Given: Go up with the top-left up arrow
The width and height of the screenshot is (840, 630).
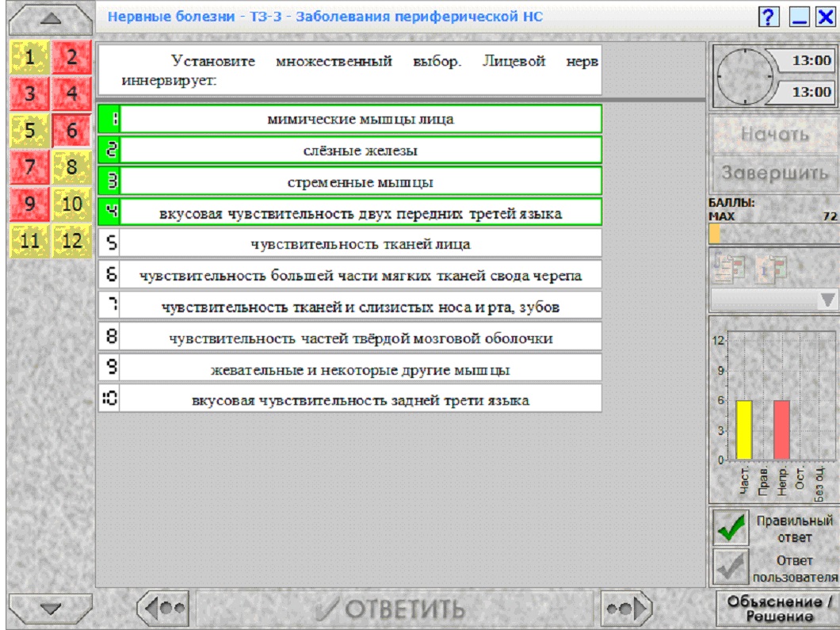Looking at the screenshot, I should click(x=51, y=19).
